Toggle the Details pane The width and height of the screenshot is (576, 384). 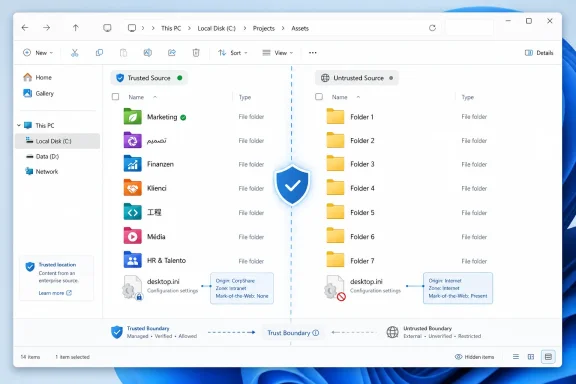tap(539, 53)
